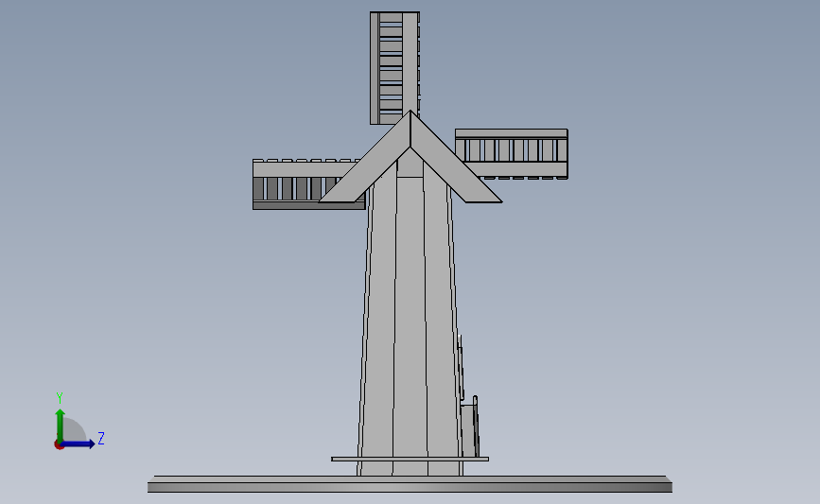Select the long flat ground base plate

point(410,484)
